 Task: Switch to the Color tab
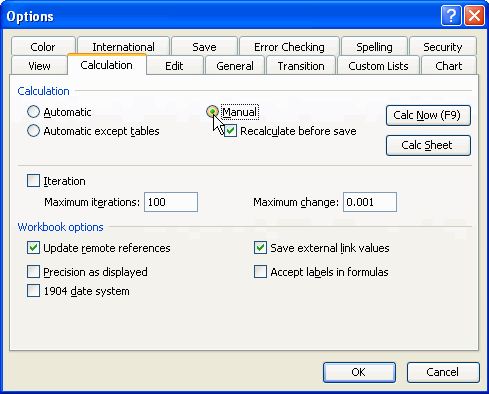[x=43, y=46]
